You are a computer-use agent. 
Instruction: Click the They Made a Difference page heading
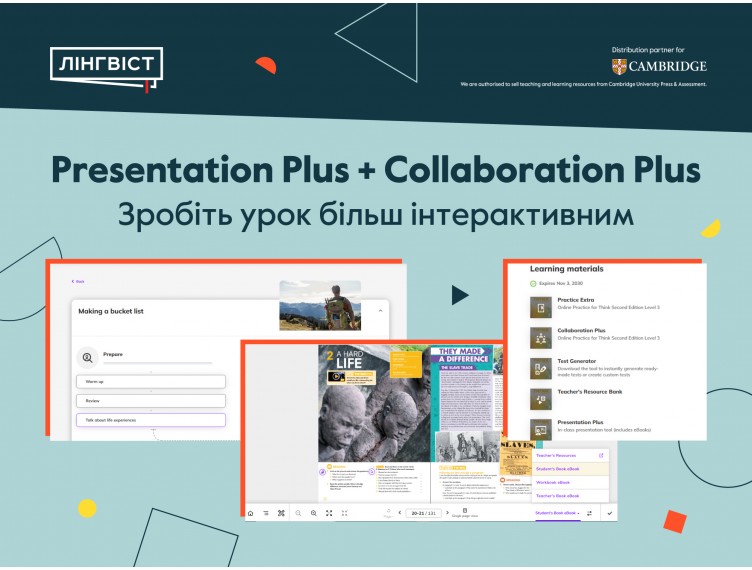coord(463,355)
